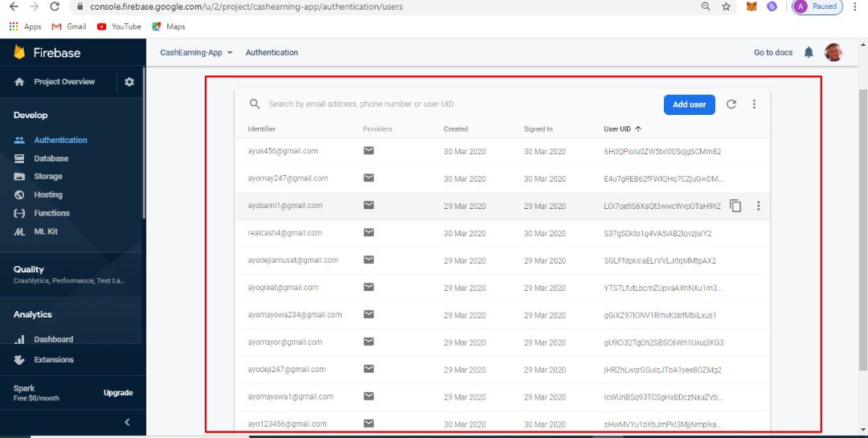Open the three-dot menu beside Add user
868x438 pixels.
(x=754, y=104)
